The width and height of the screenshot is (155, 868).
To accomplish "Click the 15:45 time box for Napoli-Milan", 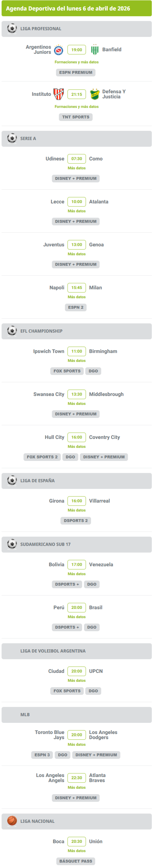I will point(77,287).
